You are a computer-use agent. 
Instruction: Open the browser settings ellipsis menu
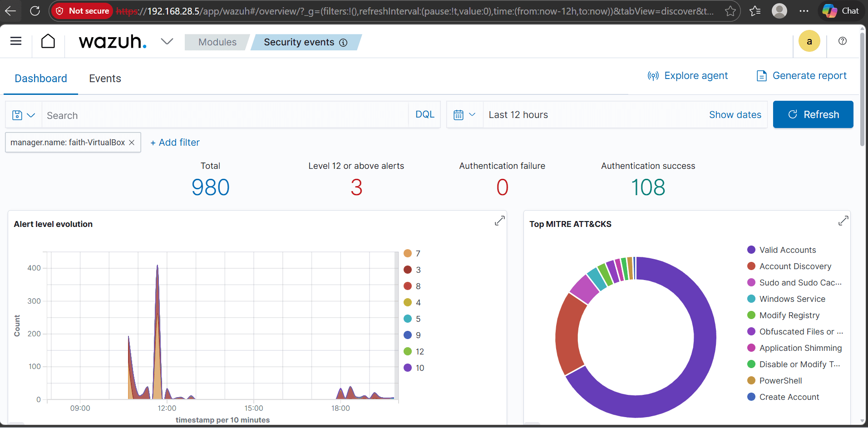(x=804, y=11)
